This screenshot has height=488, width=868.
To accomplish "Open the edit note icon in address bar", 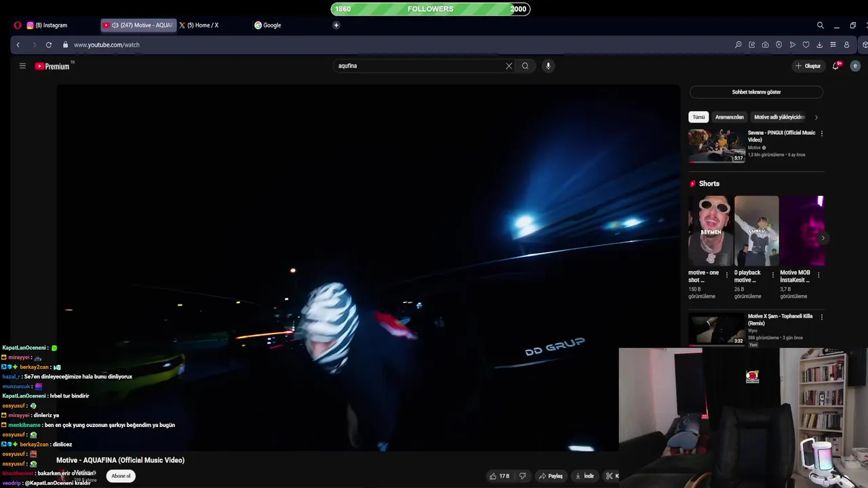I will click(752, 45).
